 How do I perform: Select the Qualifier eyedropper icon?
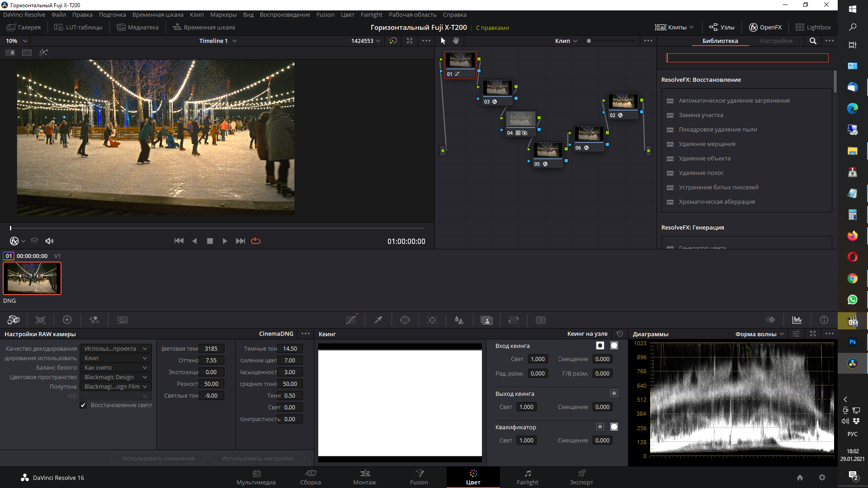click(378, 320)
